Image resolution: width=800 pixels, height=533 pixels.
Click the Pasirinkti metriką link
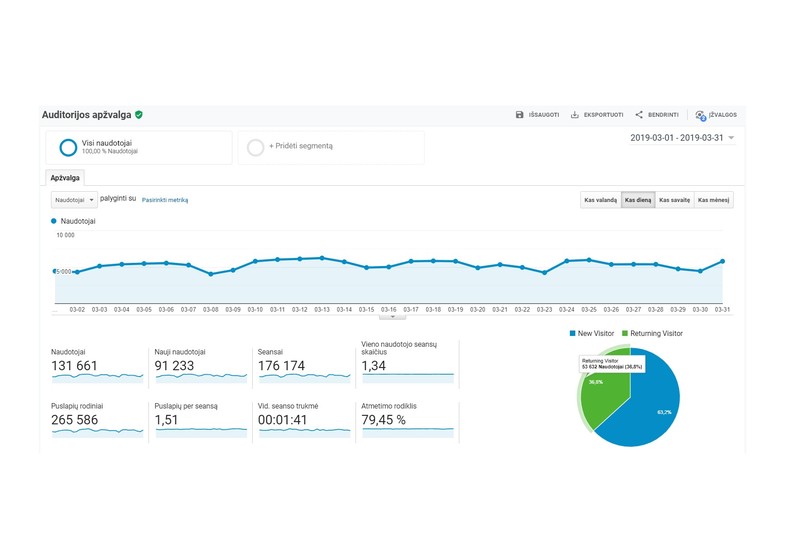165,200
